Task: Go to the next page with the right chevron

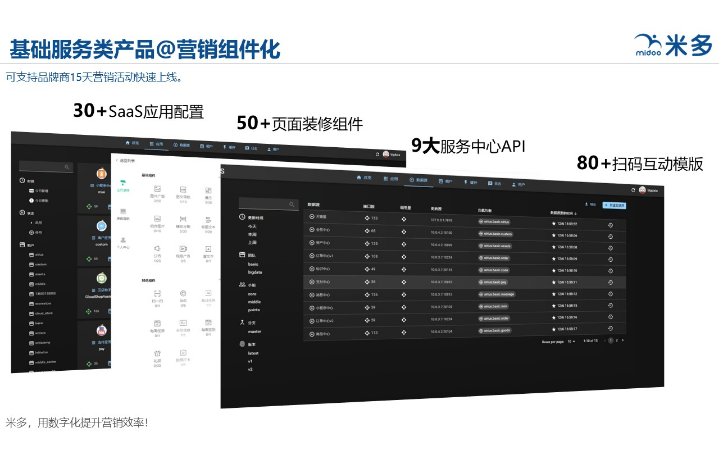Action: click(623, 341)
